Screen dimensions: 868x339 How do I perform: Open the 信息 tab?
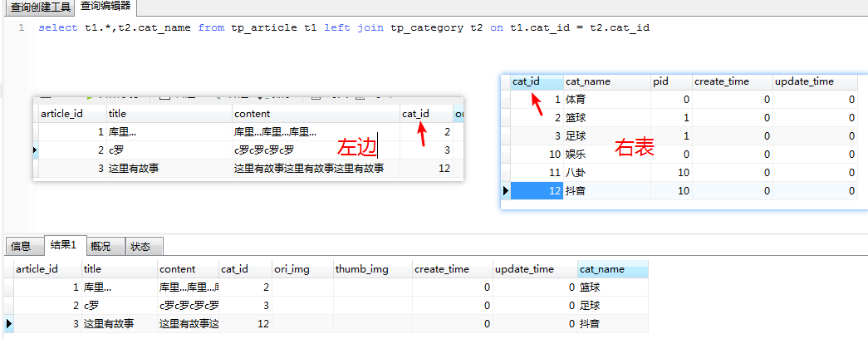[21, 246]
